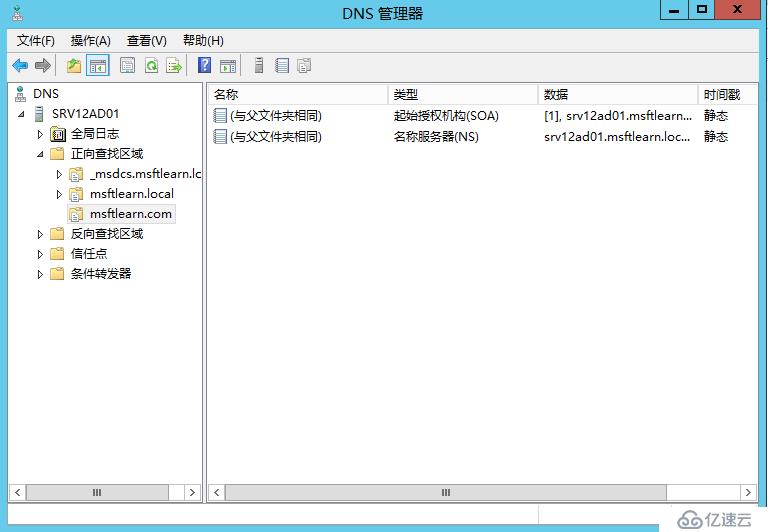Click the DNS Manager title bar icon
Viewport: 768px width, 532px height.
(18, 13)
